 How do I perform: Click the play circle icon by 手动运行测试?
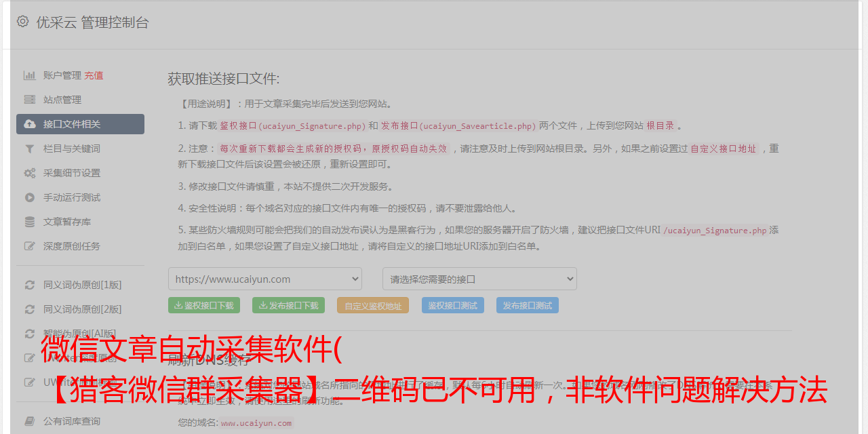(x=30, y=197)
